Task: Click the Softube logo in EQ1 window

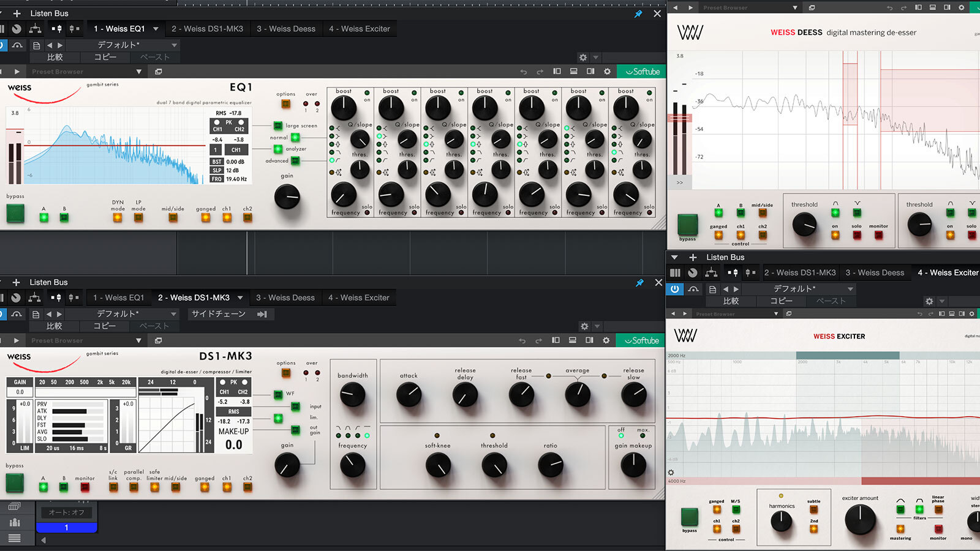Action: [642, 72]
